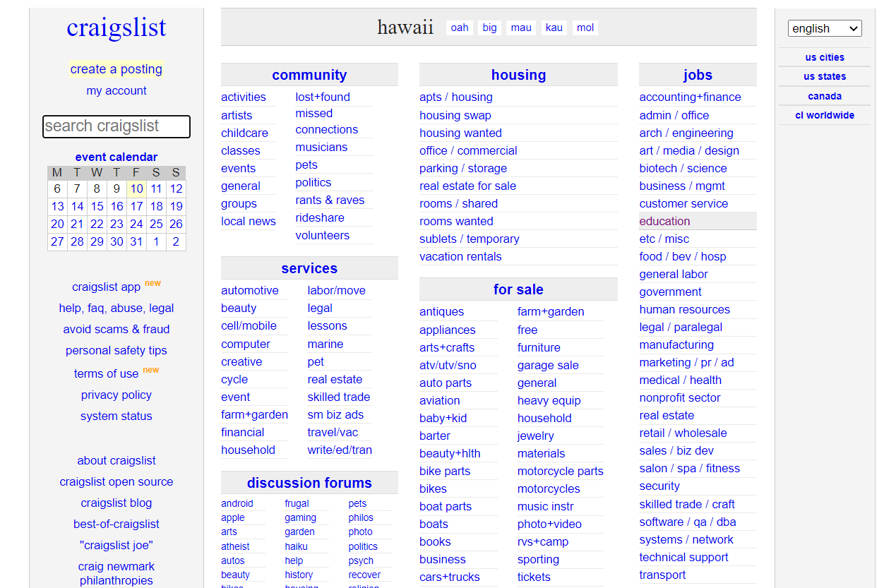The width and height of the screenshot is (896, 588).
Task: Expand the us states list
Action: [825, 76]
